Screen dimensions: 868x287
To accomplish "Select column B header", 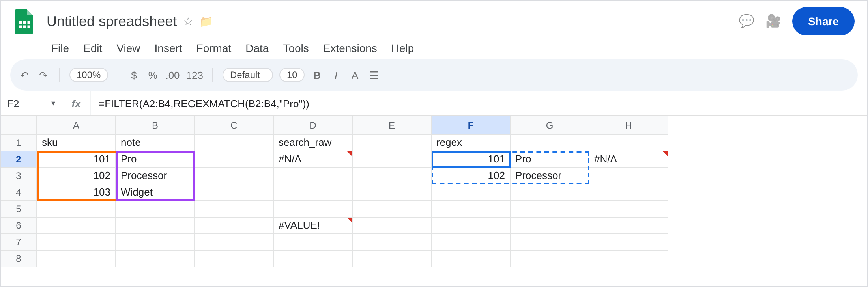I will 155,125.
